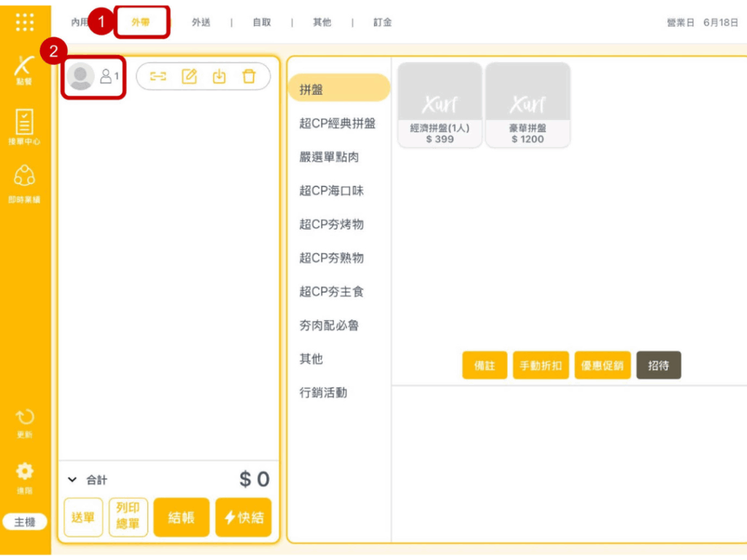Add 經濟拼盤(1人) item tile
Image resolution: width=747 pixels, height=560 pixels.
pyautogui.click(x=439, y=104)
